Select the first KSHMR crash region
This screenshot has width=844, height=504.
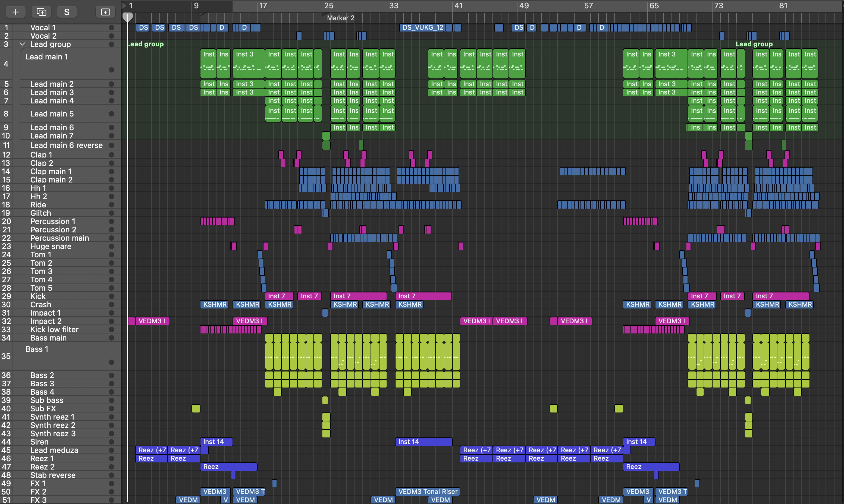point(214,305)
